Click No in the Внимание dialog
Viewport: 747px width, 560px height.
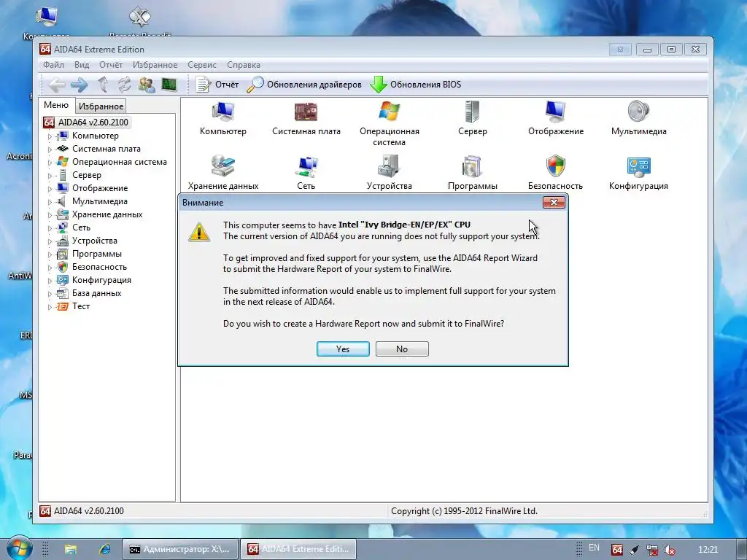click(402, 349)
